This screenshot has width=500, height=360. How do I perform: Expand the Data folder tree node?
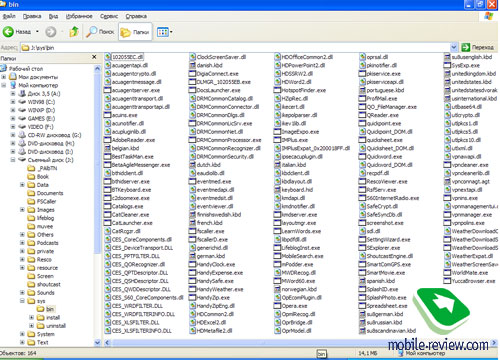(22, 185)
